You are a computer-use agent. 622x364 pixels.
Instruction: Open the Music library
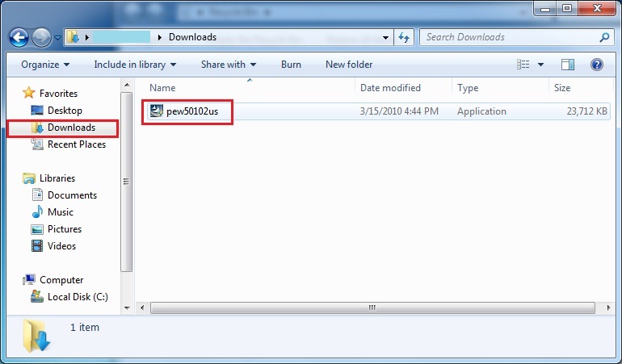60,212
